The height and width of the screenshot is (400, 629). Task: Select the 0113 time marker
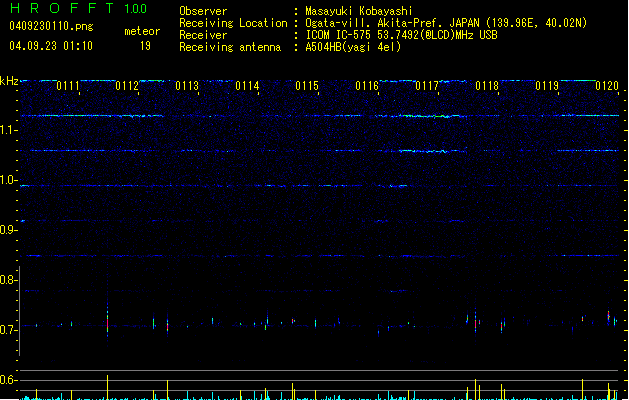coord(187,86)
